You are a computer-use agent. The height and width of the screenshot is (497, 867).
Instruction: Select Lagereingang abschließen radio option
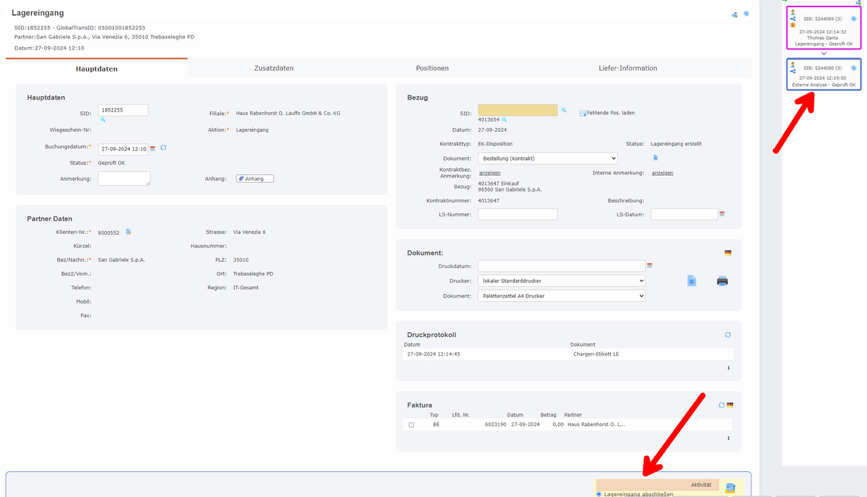tap(599, 494)
